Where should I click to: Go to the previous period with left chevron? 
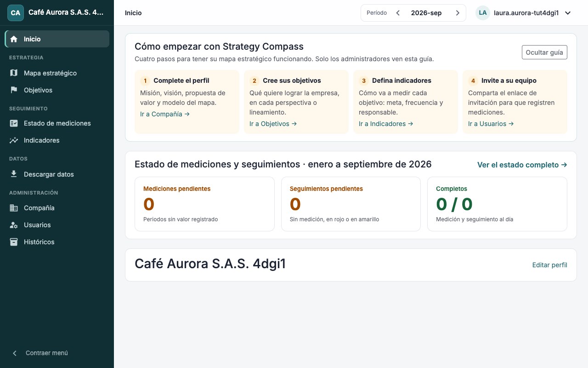(x=398, y=13)
